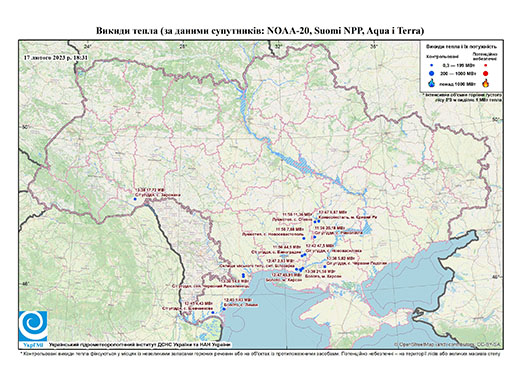Select the 20.18 MW hotspot marker
520x368 pixels.
(314, 237)
